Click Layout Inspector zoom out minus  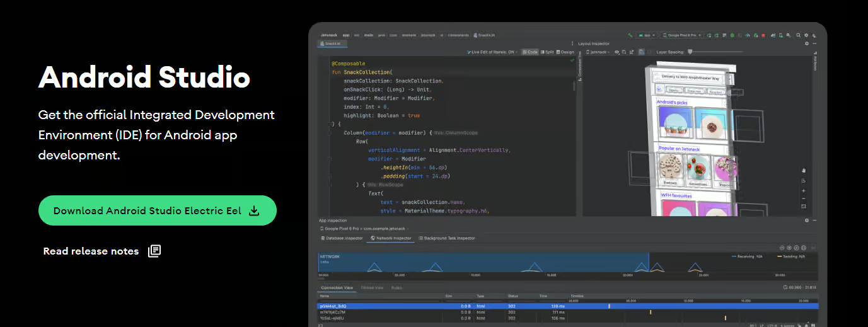pos(803,198)
